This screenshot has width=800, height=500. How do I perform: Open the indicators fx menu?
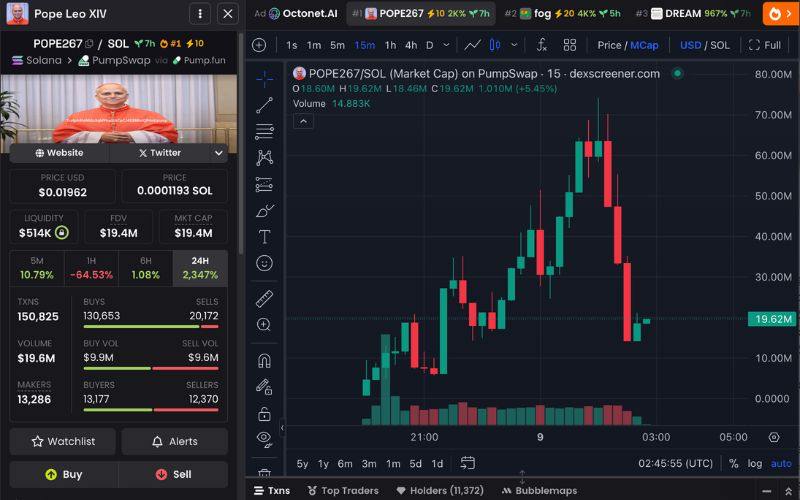pos(542,45)
